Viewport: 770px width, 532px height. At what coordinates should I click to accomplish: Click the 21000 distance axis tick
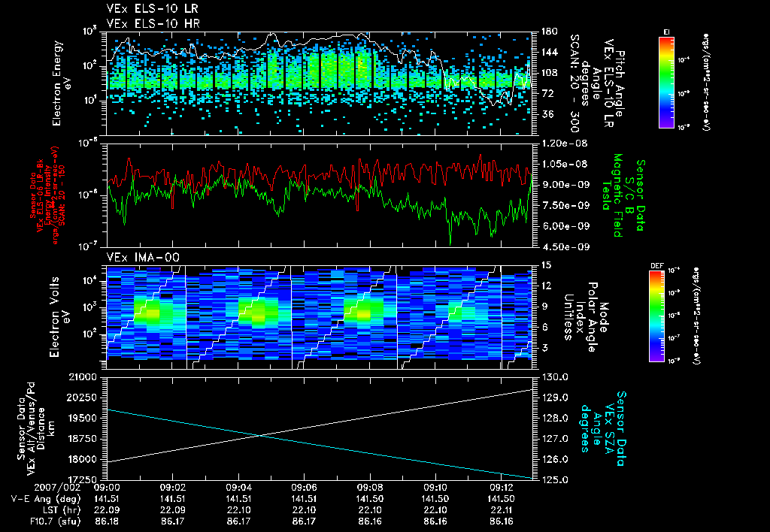point(83,377)
